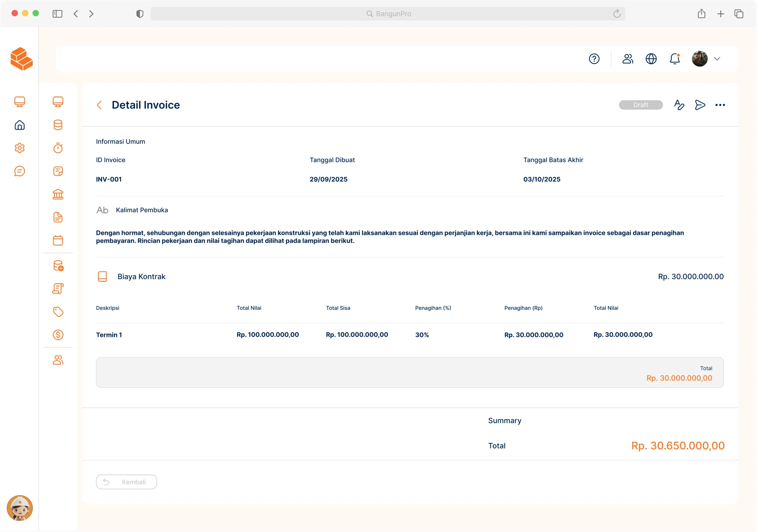This screenshot has width=757, height=532.
Task: Open the rename/edit text icon near Draft
Action: click(679, 105)
